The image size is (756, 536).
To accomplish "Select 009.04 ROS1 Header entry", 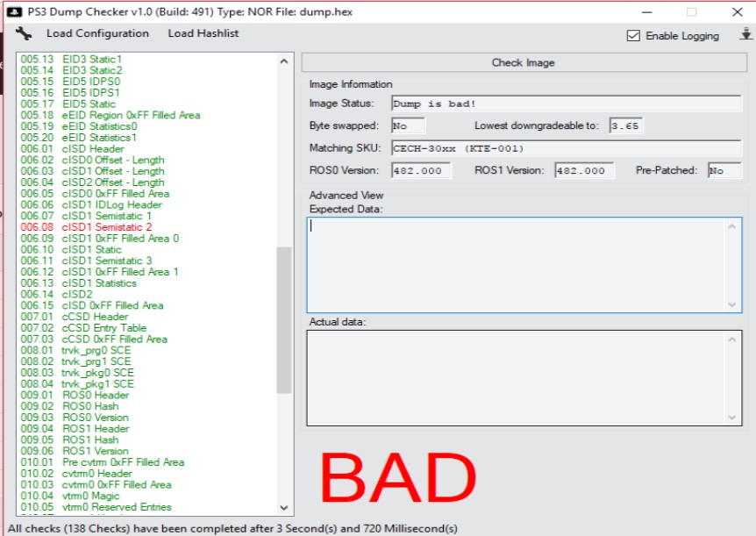I will point(75,428).
